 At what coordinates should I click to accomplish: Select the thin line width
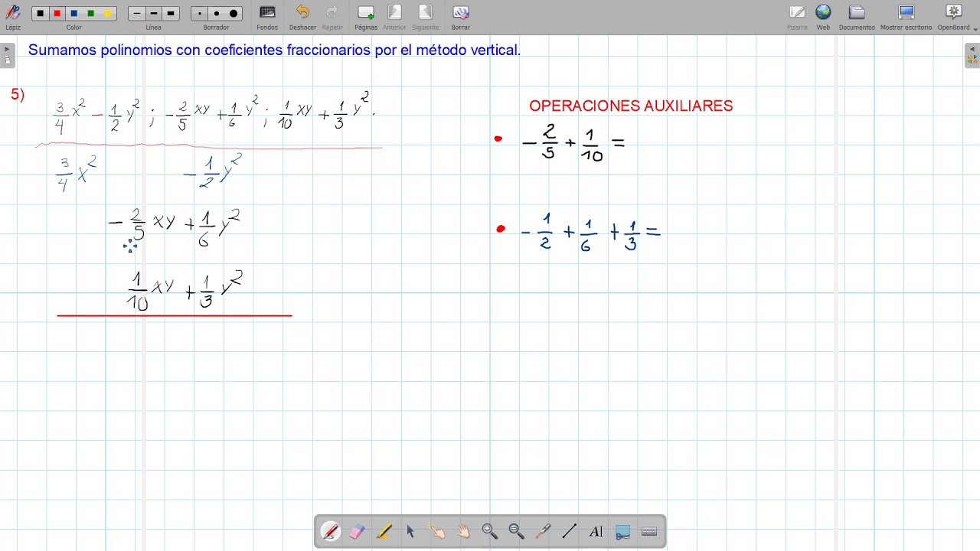137,14
